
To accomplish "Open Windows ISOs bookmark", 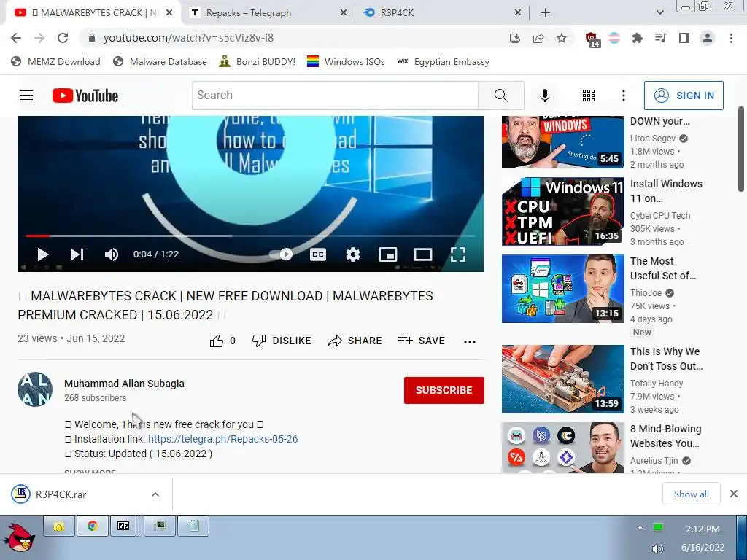I will (346, 62).
